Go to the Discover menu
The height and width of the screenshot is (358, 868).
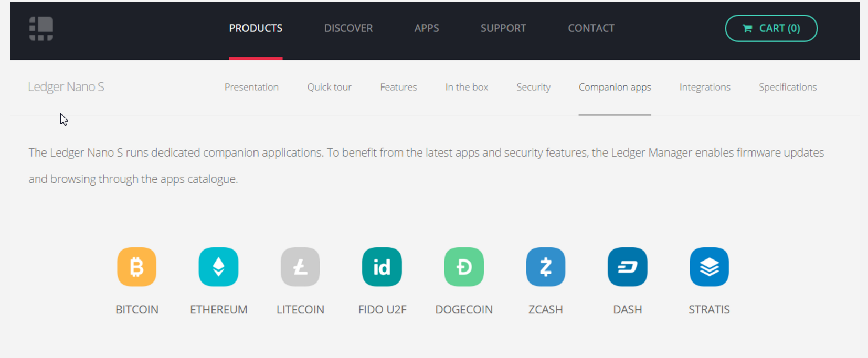tap(348, 28)
